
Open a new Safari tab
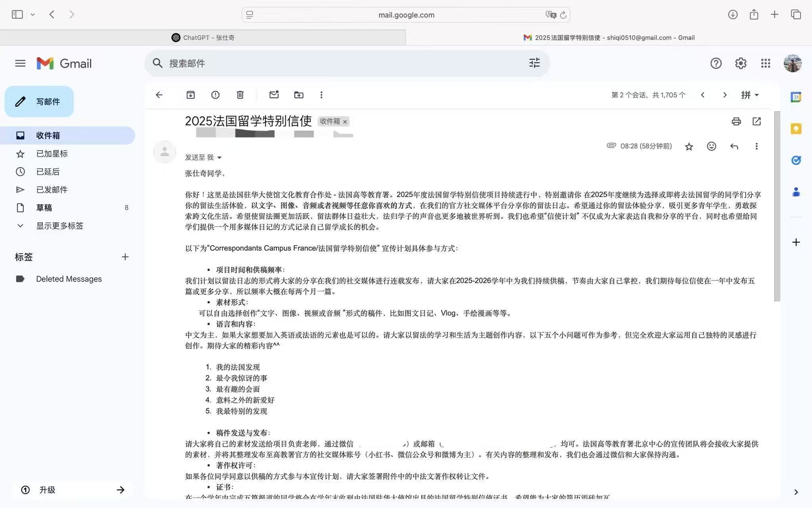pos(774,15)
